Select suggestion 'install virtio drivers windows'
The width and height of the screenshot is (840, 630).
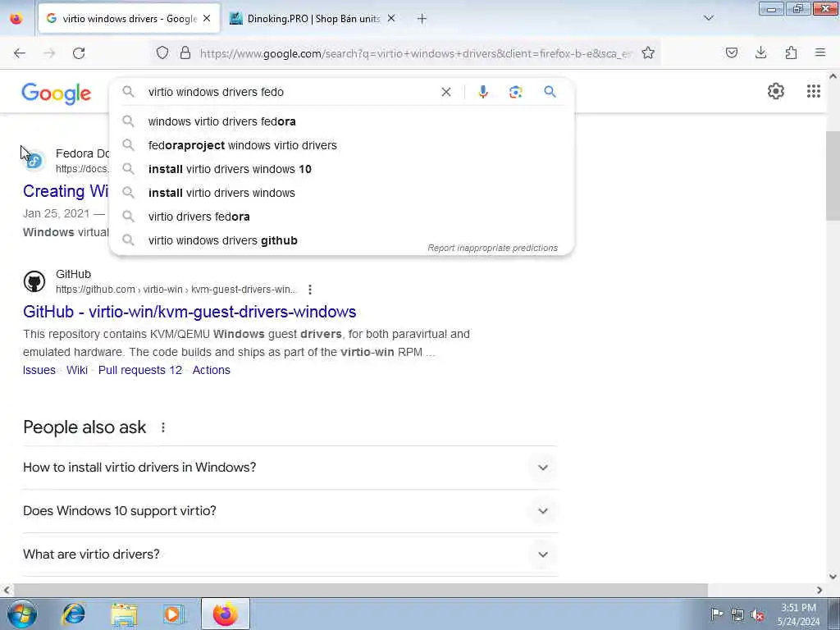point(342,193)
